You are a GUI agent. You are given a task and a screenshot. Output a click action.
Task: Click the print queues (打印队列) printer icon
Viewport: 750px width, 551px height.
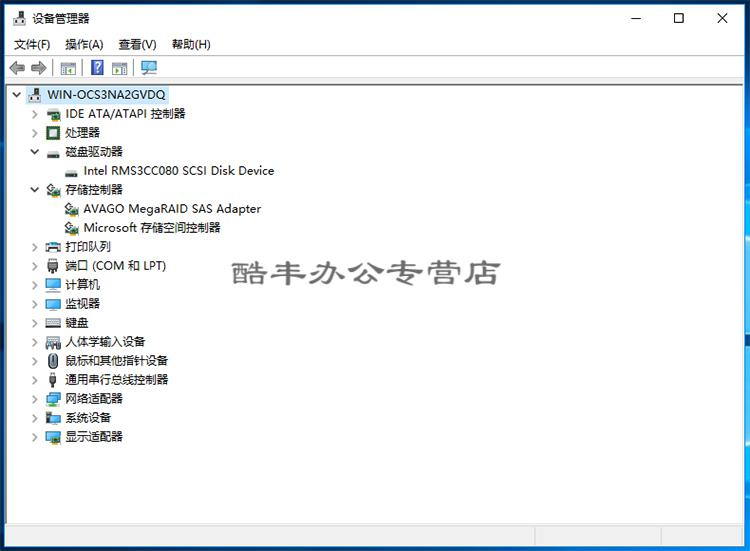[x=53, y=247]
